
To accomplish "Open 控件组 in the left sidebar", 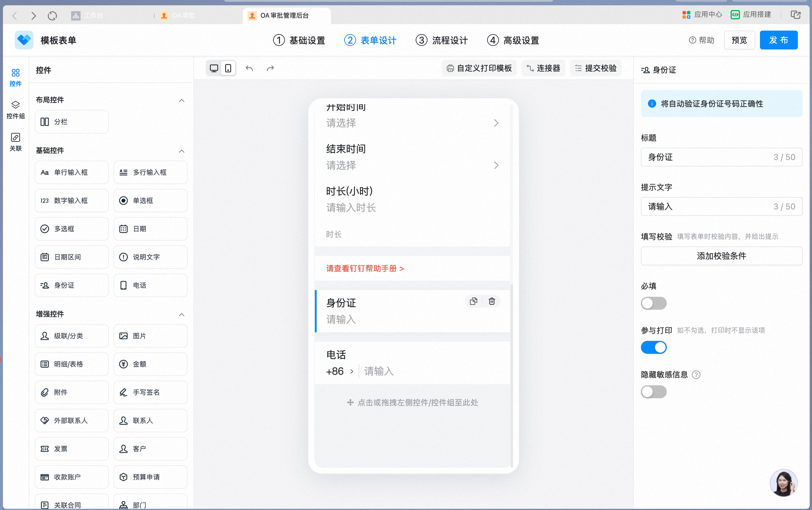I will tap(16, 110).
